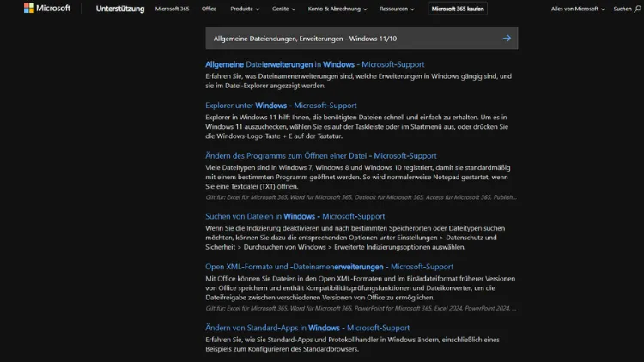Click Microsoft 365 kaufen button
Viewport: 644px width, 362px height.
[x=458, y=9]
